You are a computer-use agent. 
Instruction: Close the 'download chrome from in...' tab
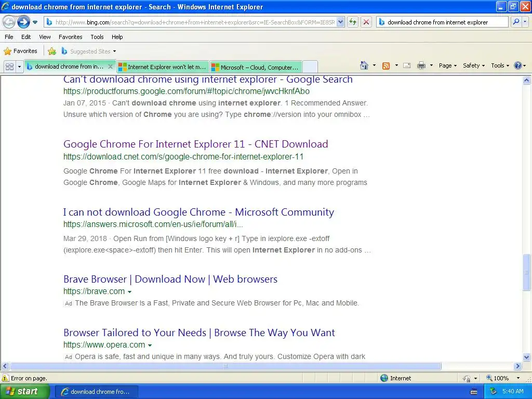[110, 67]
